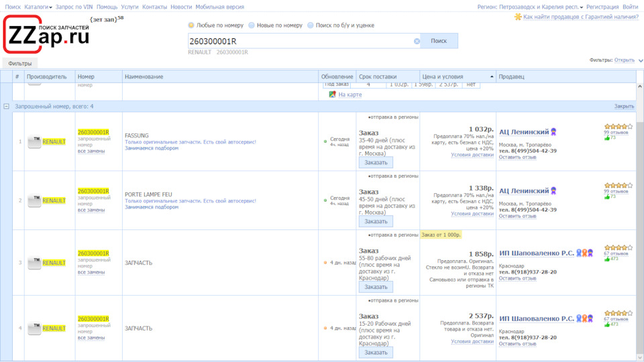Switch to Мобильная версия
The height and width of the screenshot is (362, 644).
[x=220, y=7]
